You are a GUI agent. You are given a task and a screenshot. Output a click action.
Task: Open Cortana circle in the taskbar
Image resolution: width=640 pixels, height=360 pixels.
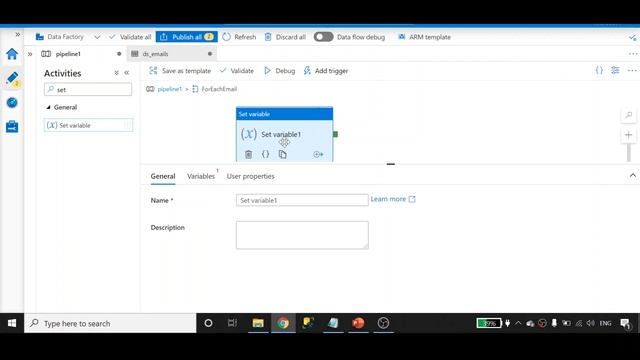pyautogui.click(x=208, y=323)
